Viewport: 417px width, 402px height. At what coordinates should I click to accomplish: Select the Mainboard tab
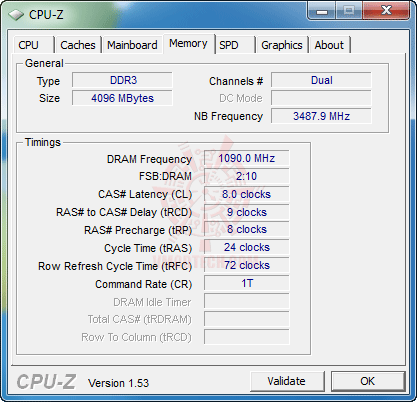coord(132,45)
